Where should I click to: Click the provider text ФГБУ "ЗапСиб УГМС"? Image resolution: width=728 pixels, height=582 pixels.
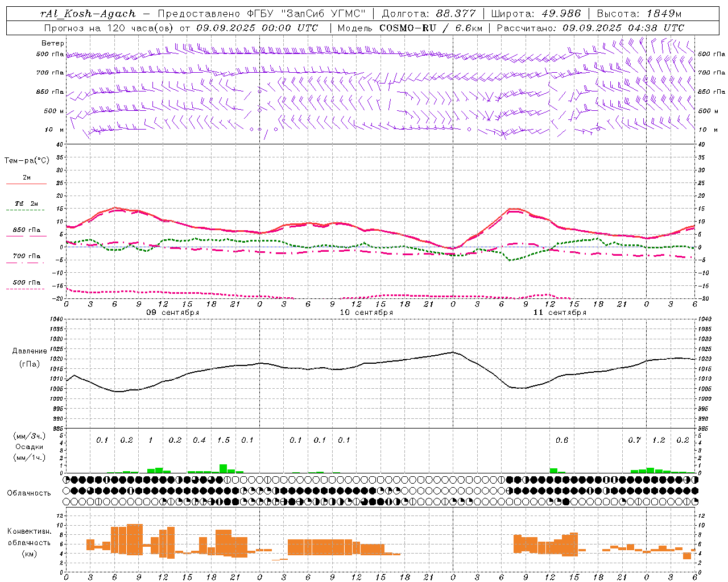coord(307,14)
